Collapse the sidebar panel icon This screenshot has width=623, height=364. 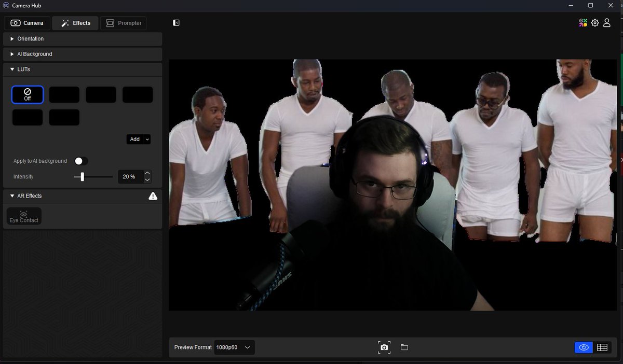point(176,23)
